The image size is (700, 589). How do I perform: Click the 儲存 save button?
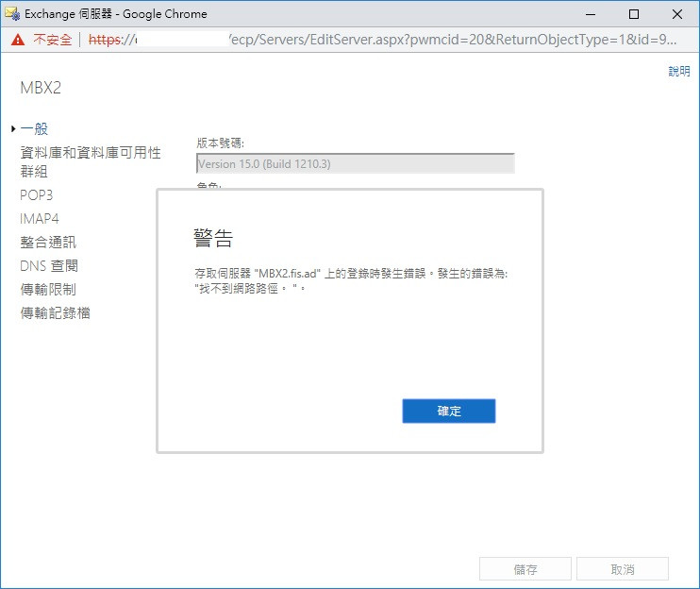click(525, 569)
